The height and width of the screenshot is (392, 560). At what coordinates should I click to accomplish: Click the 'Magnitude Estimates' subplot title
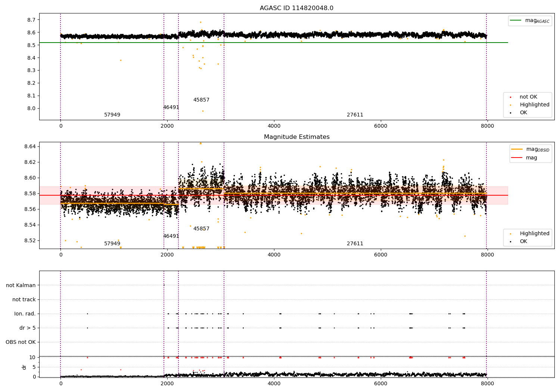[x=296, y=137]
